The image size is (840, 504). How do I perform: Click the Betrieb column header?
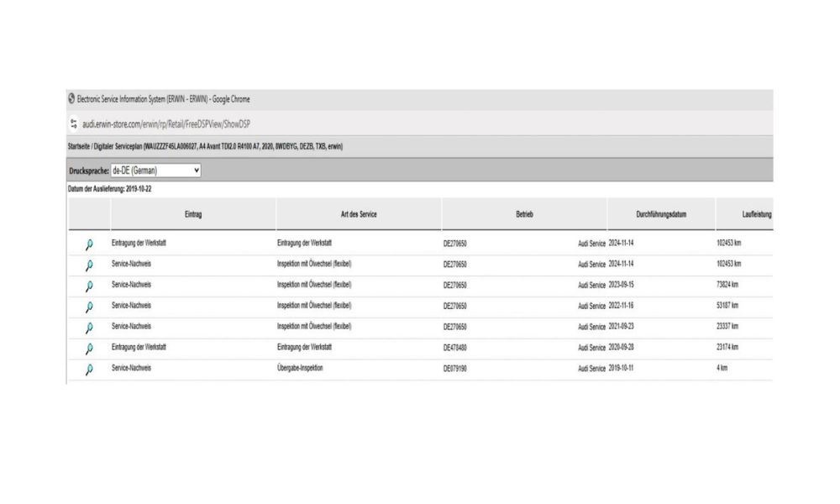click(x=524, y=214)
